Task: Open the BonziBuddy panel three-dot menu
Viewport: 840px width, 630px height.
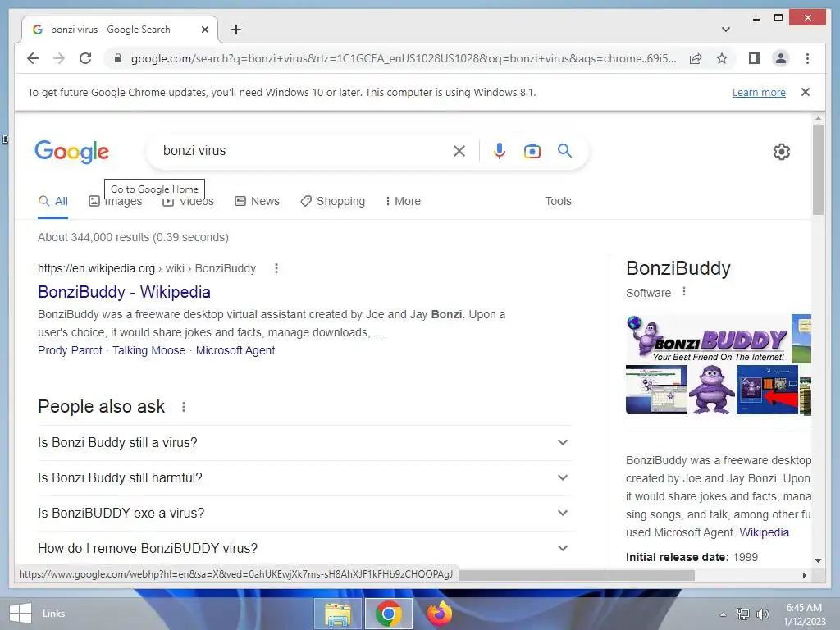Action: click(x=684, y=292)
